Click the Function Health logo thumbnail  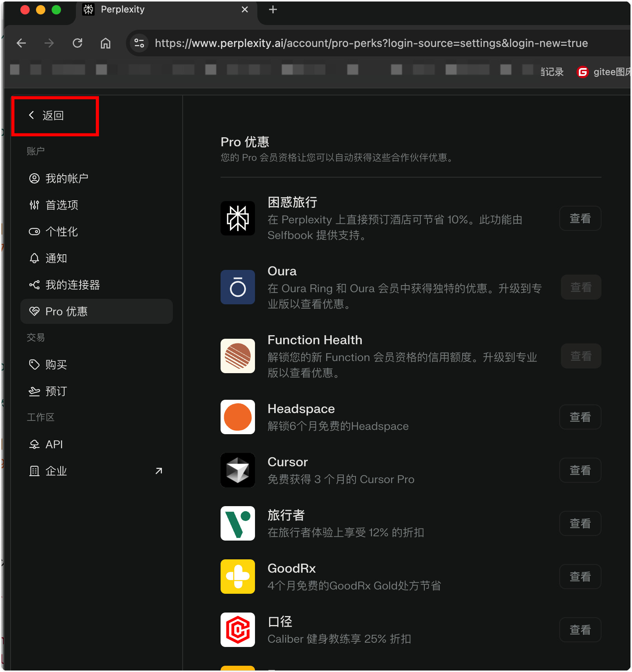(237, 356)
